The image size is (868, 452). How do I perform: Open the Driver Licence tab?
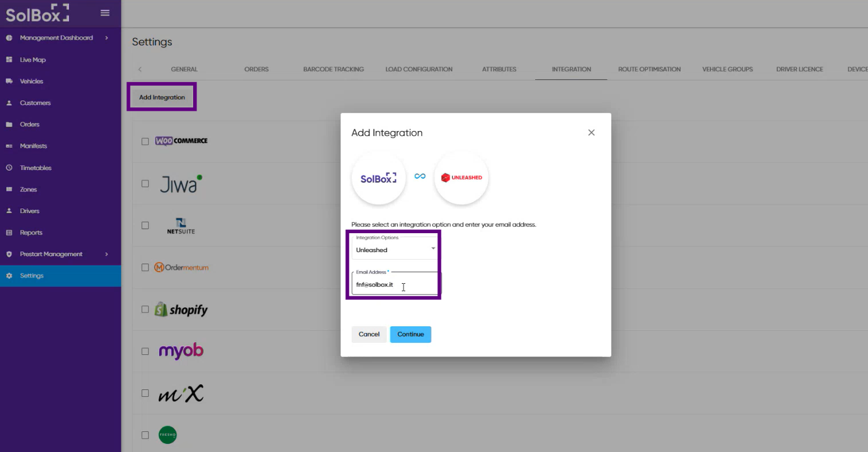click(800, 69)
